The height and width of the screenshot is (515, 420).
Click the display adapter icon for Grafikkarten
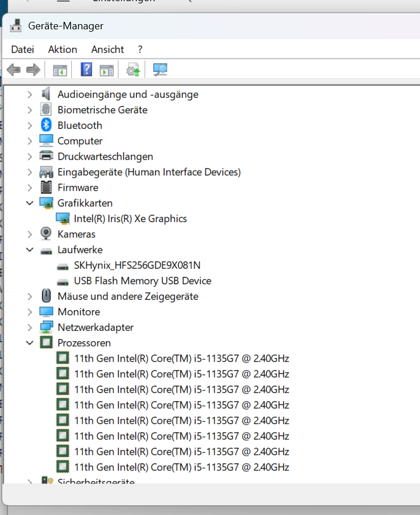[46, 203]
